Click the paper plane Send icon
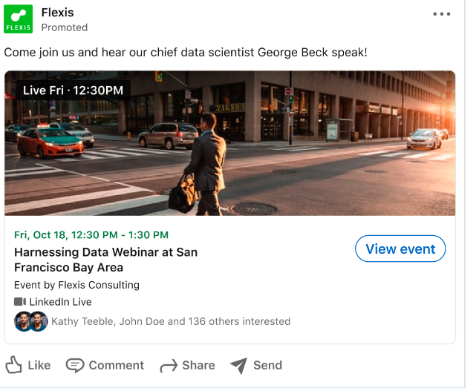 pos(239,366)
